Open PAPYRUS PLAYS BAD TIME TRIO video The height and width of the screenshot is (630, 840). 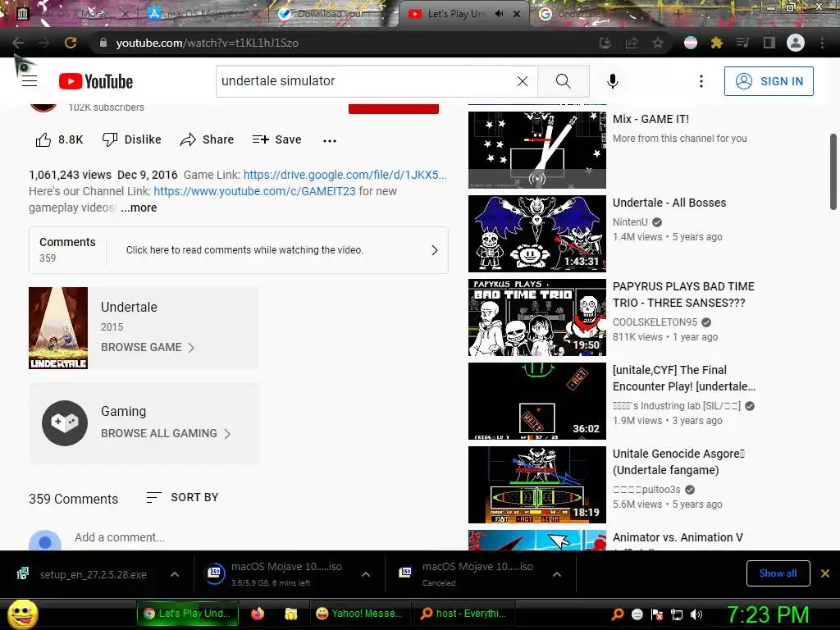tap(537, 317)
